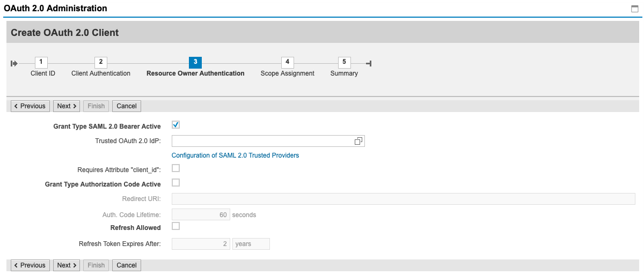644x275 pixels.
Task: Open the years unit dropdown
Action: [251, 244]
